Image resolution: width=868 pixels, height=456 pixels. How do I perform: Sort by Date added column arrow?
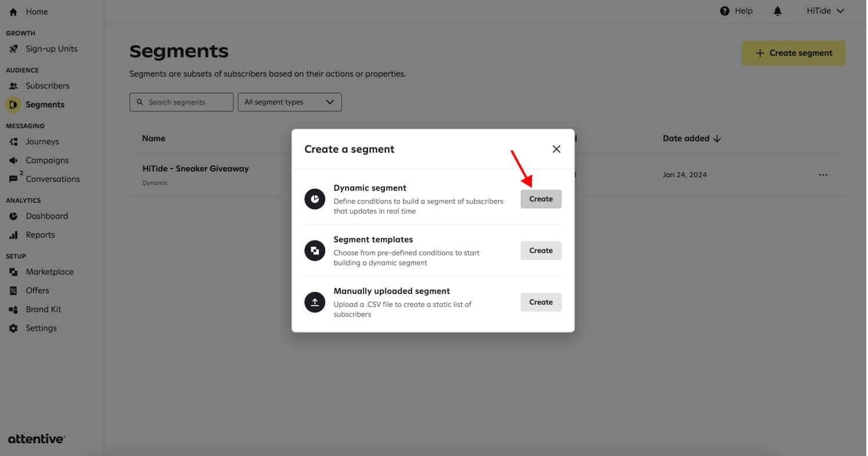point(717,139)
